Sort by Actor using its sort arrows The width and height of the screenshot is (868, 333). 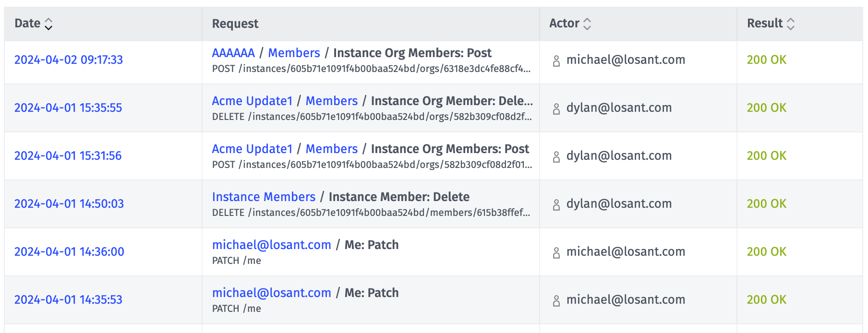(x=587, y=24)
